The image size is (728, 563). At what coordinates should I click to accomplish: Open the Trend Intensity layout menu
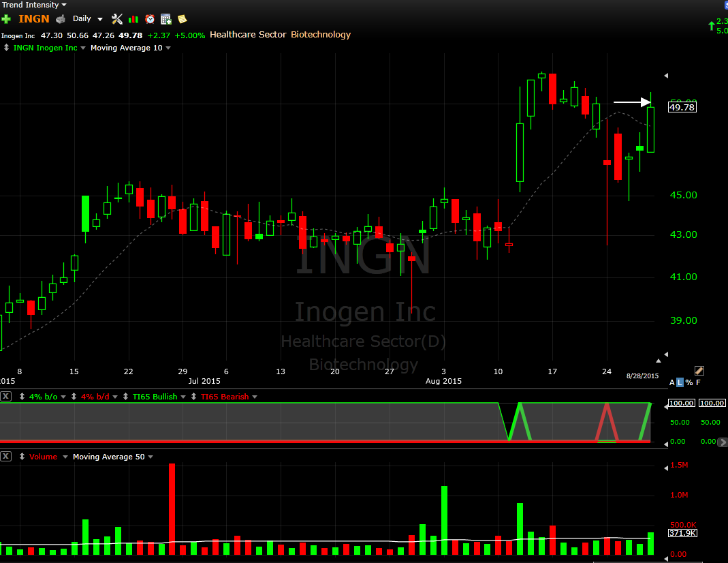click(34, 5)
